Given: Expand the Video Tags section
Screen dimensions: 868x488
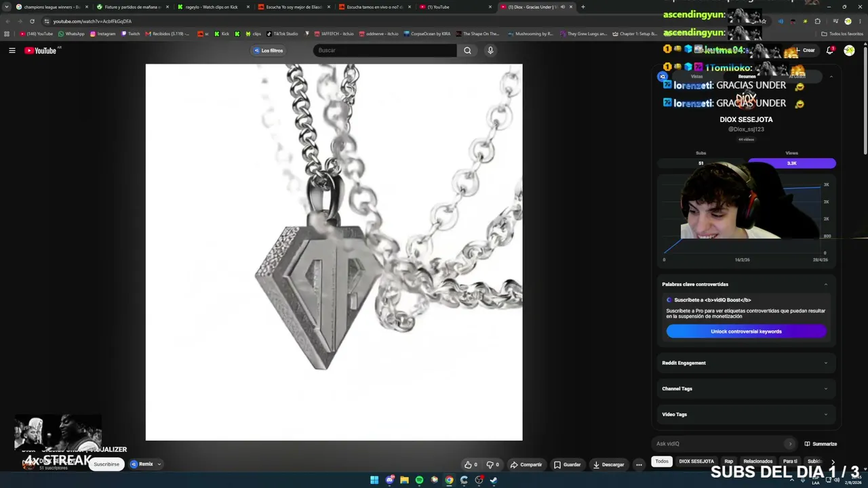Looking at the screenshot, I should (745, 414).
